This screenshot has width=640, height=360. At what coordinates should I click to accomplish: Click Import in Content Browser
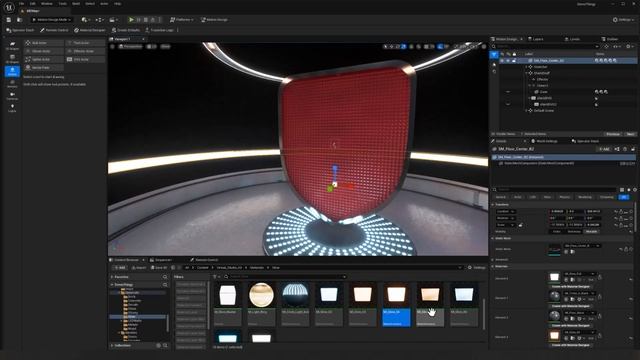(x=139, y=268)
